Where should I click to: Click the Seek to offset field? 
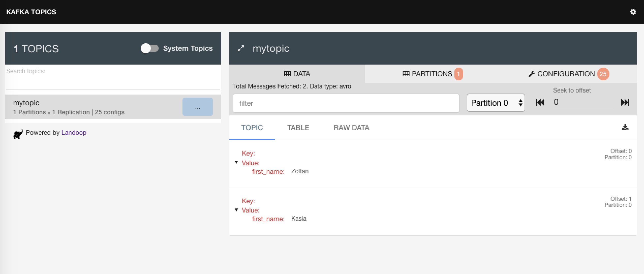tap(582, 102)
